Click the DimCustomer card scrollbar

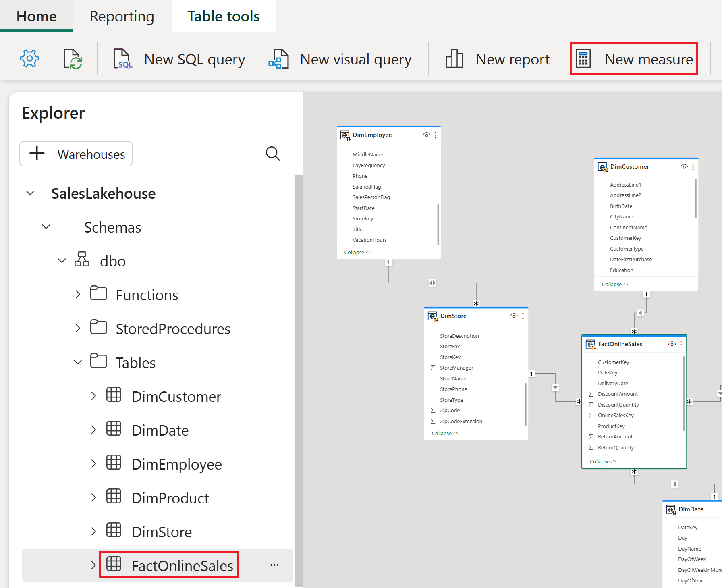[696, 199]
